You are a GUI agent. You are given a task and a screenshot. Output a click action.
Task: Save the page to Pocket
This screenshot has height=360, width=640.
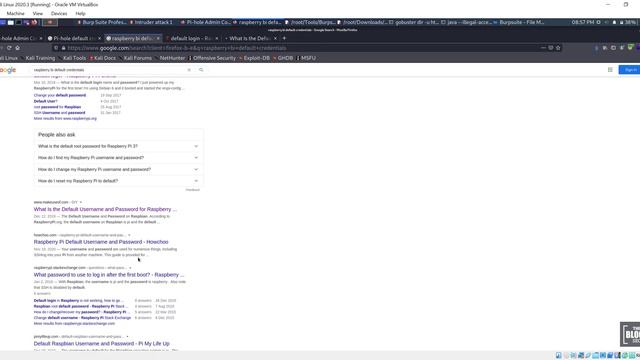[551, 48]
